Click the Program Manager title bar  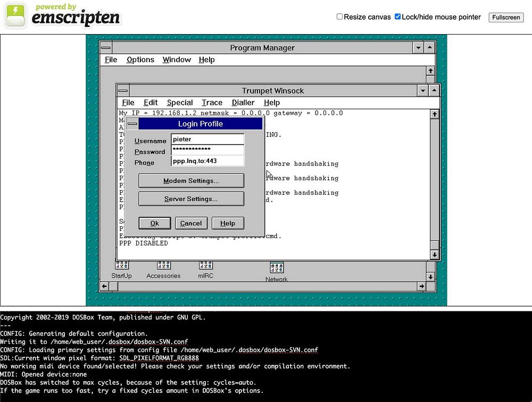[x=262, y=47]
